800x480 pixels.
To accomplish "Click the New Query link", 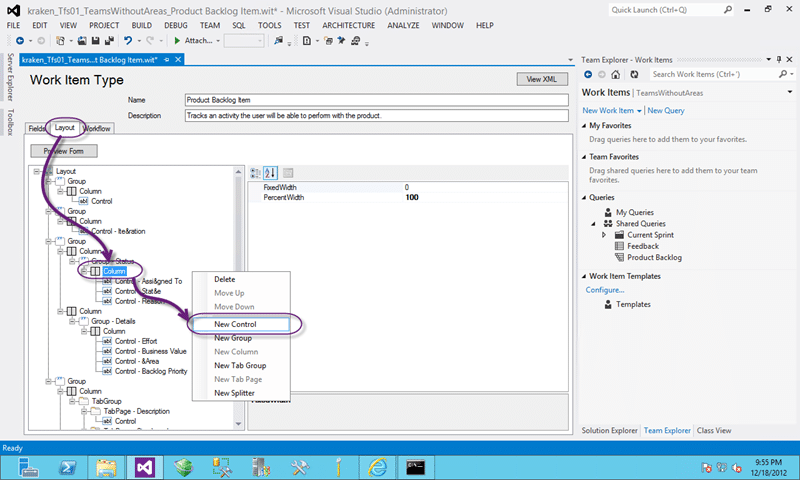I will (x=666, y=111).
